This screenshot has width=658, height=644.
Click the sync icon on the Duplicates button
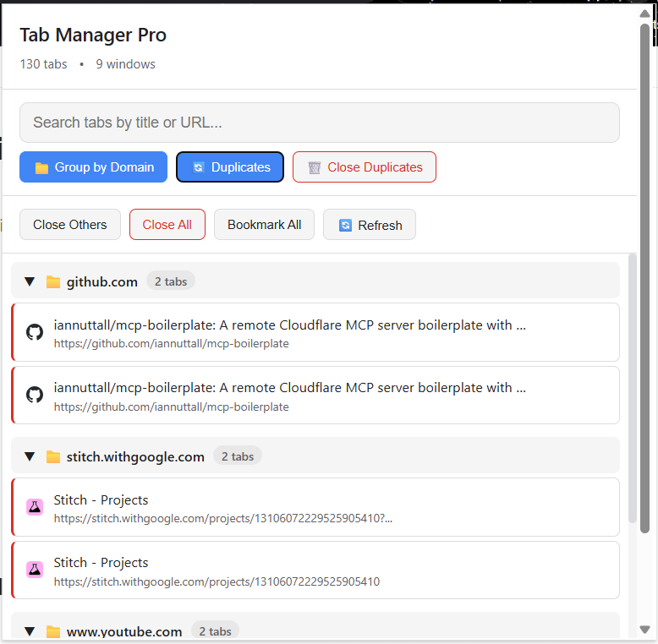click(198, 167)
